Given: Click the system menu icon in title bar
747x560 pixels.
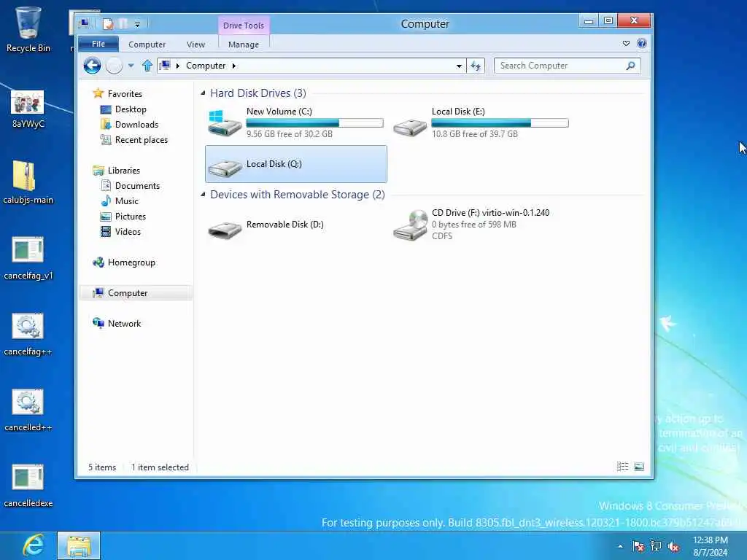Looking at the screenshot, I should 85,23.
